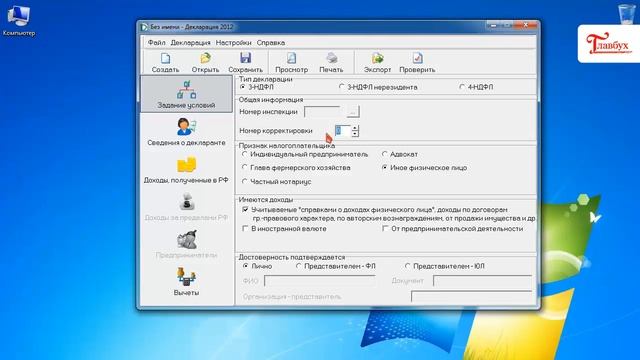Open the Декларация menu

pyautogui.click(x=190, y=42)
